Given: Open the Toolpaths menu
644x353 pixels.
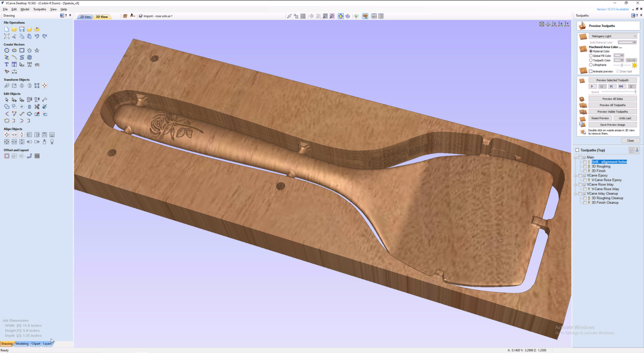Looking at the screenshot, I should coord(39,9).
